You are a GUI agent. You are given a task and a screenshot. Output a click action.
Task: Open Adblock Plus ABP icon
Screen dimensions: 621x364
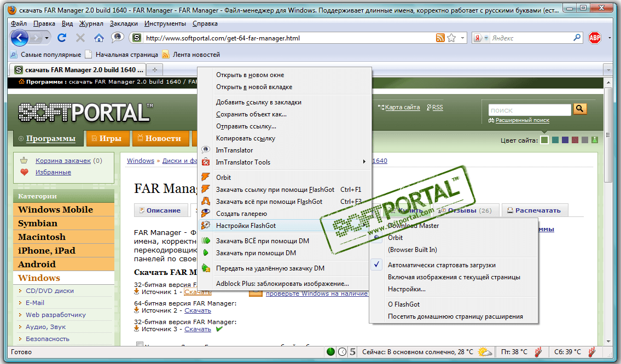[595, 38]
